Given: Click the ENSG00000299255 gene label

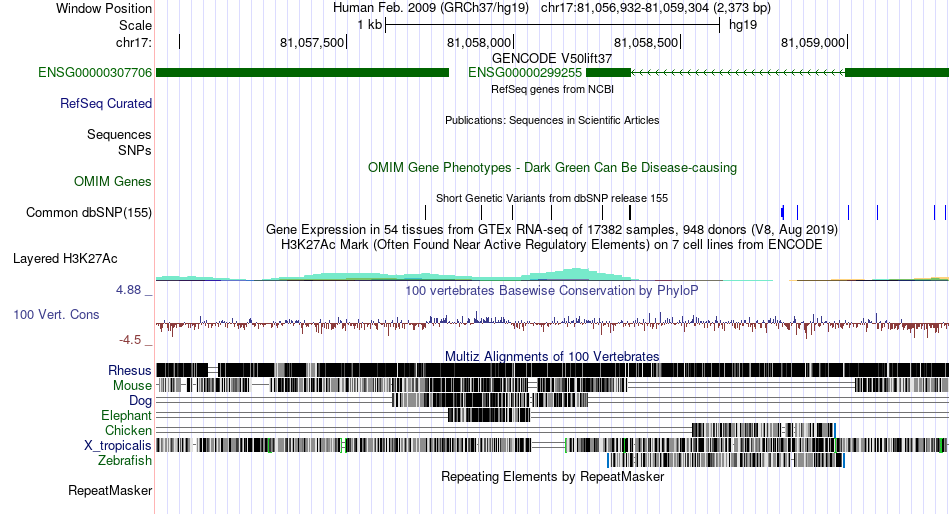Looking at the screenshot, I should [x=525, y=73].
